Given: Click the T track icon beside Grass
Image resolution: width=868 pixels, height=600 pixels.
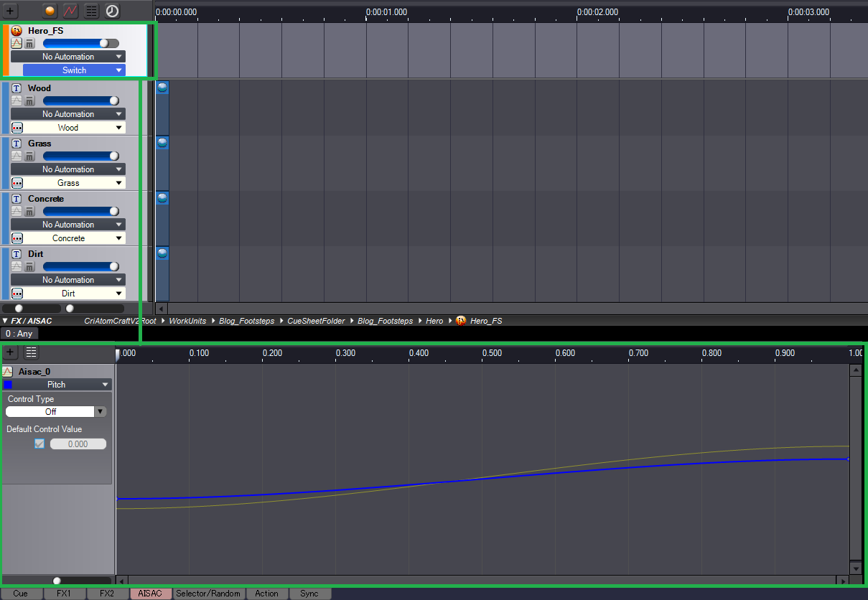Looking at the screenshot, I should (x=17, y=144).
